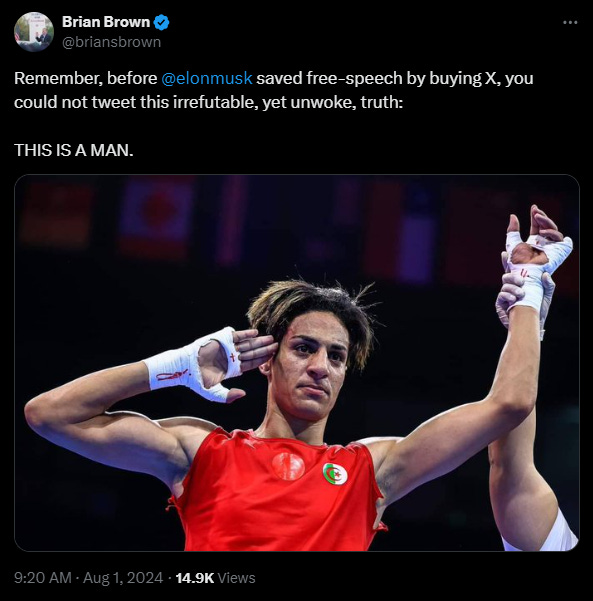
Task: Click the @elonmusk mention link
Action: (207, 78)
